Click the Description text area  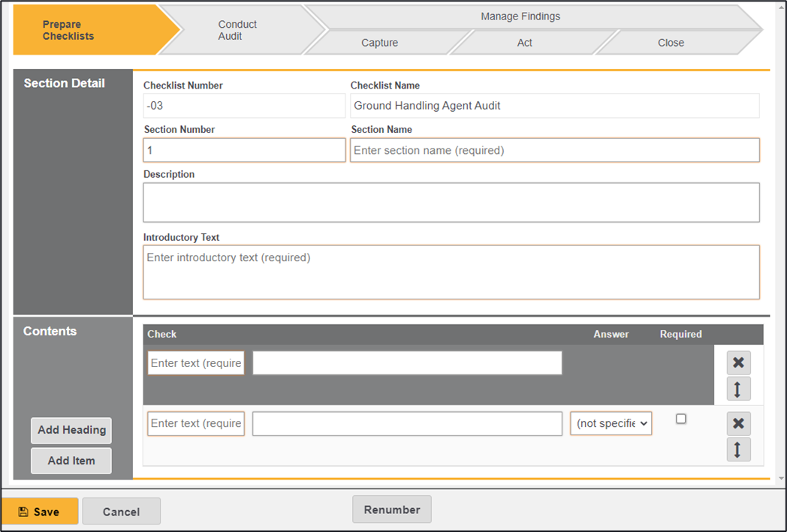click(451, 203)
